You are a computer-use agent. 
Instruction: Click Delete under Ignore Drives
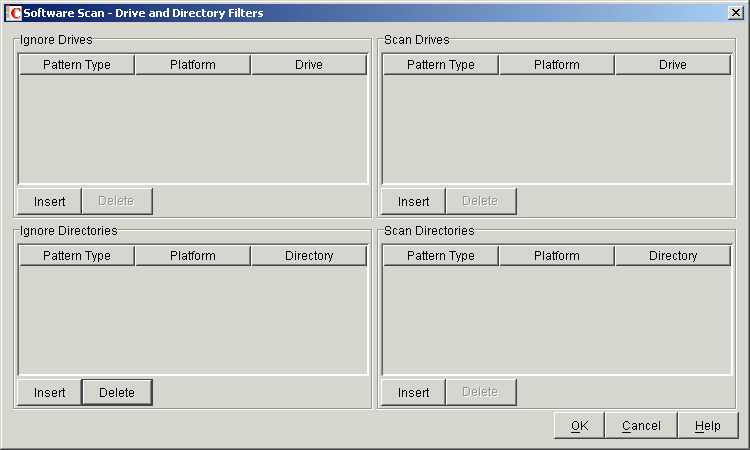tap(117, 201)
